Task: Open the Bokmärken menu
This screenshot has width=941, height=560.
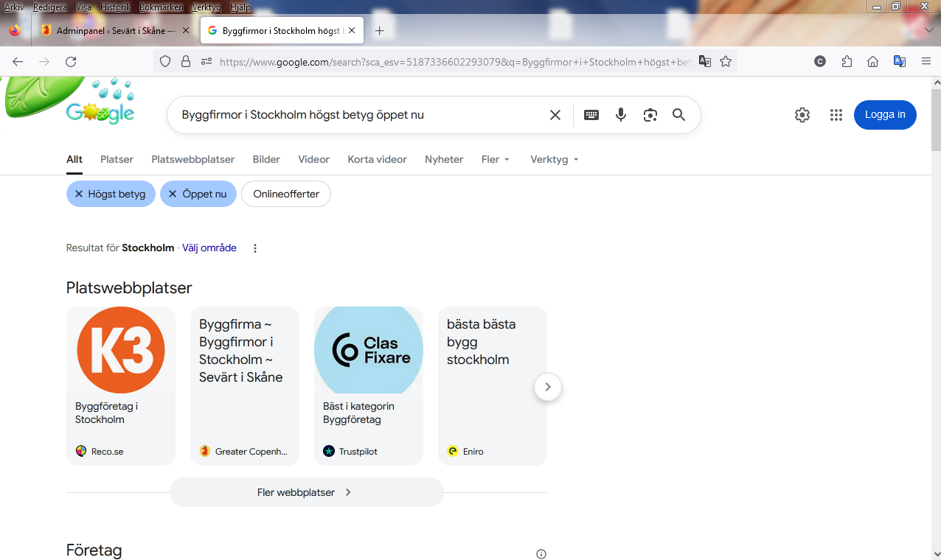Action: (x=161, y=7)
